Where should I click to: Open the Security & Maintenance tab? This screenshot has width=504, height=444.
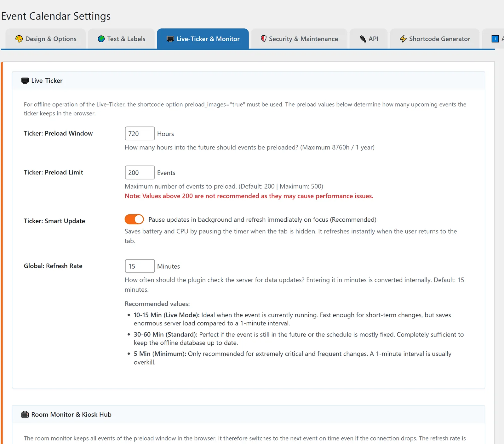(x=299, y=39)
